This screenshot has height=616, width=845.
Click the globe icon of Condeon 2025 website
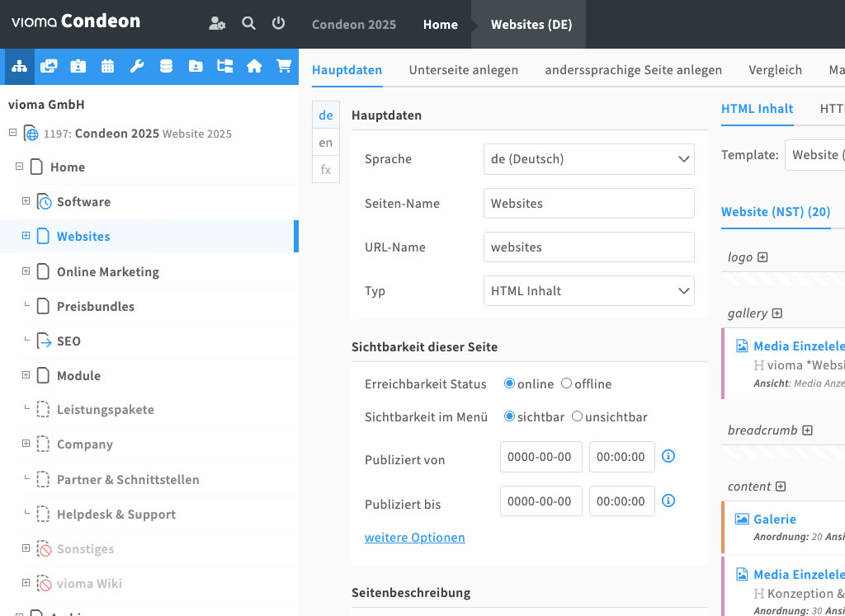(x=31, y=134)
